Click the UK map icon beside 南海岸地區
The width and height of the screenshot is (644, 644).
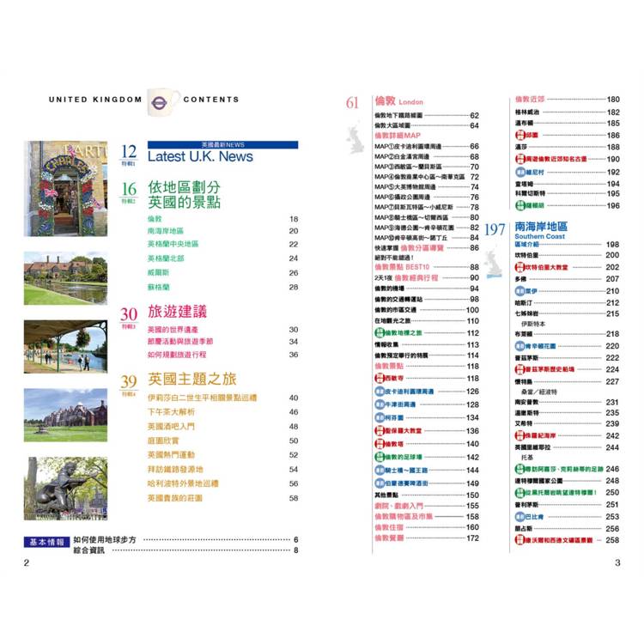click(495, 261)
